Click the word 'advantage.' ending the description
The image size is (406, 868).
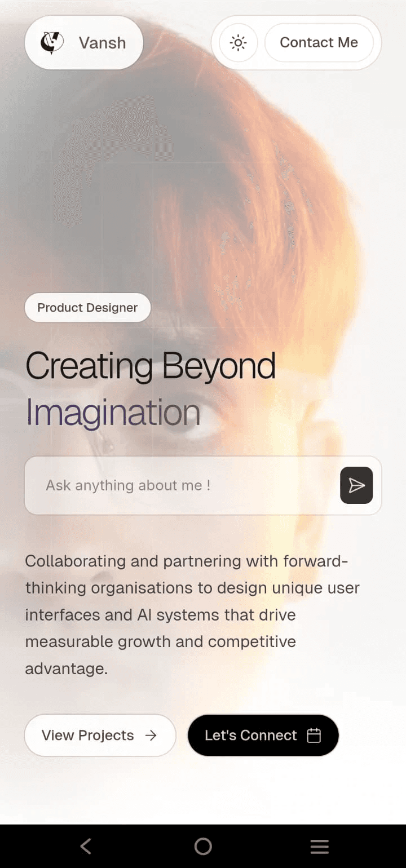point(66,669)
